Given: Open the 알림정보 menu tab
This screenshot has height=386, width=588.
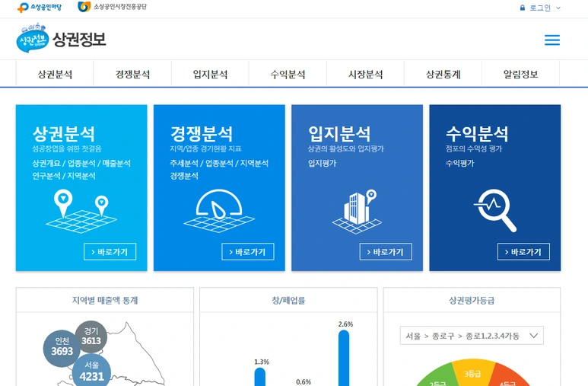Looking at the screenshot, I should pos(520,74).
